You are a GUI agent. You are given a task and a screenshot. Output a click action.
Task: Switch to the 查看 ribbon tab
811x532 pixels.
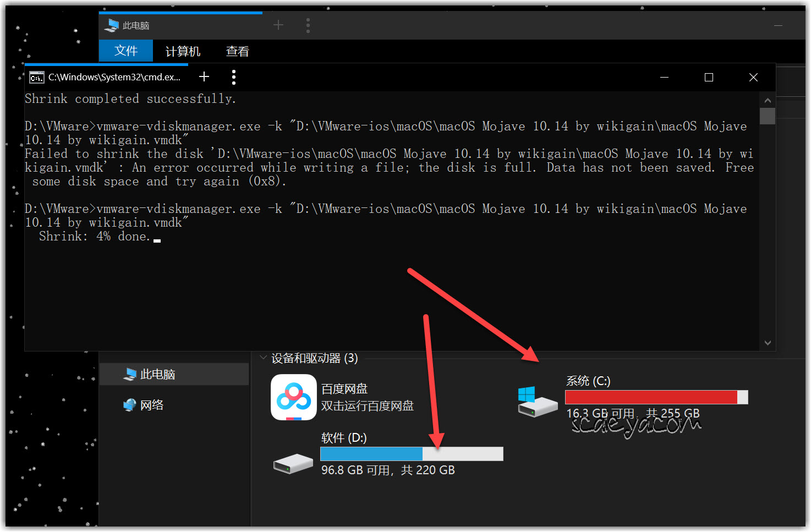tap(237, 52)
